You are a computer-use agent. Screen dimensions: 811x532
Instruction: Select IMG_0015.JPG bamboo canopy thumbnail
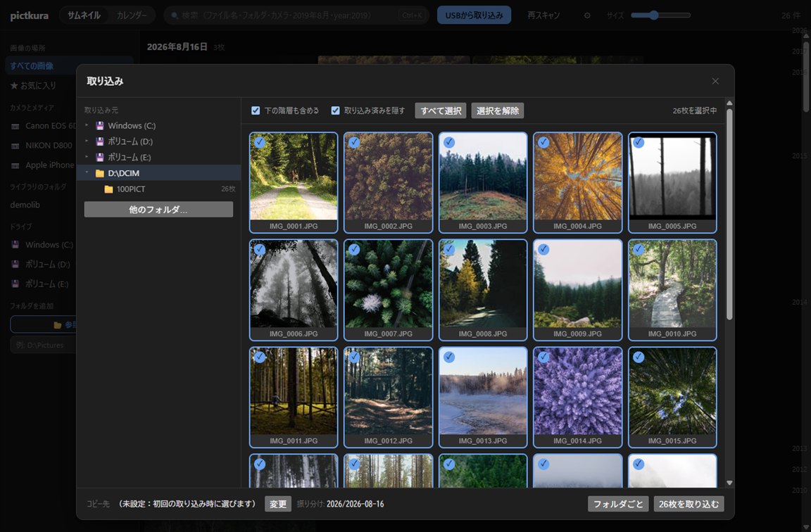tap(672, 397)
